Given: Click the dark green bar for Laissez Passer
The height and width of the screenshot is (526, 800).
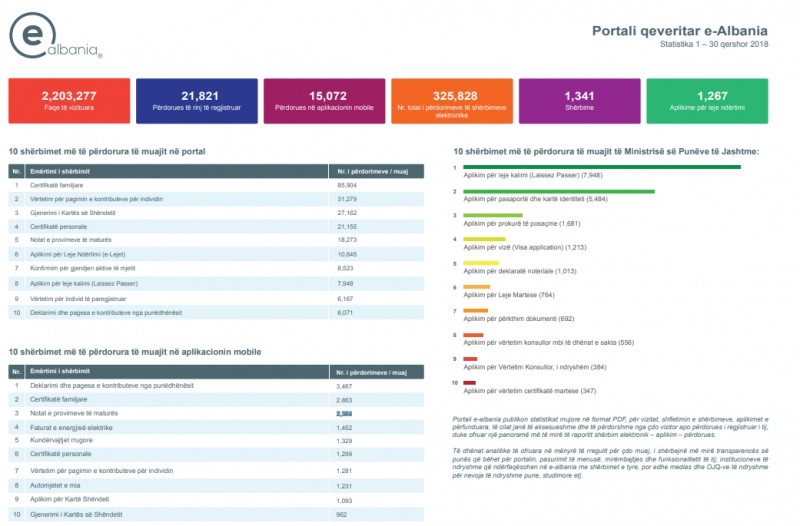Looking at the screenshot, I should pos(602,167).
